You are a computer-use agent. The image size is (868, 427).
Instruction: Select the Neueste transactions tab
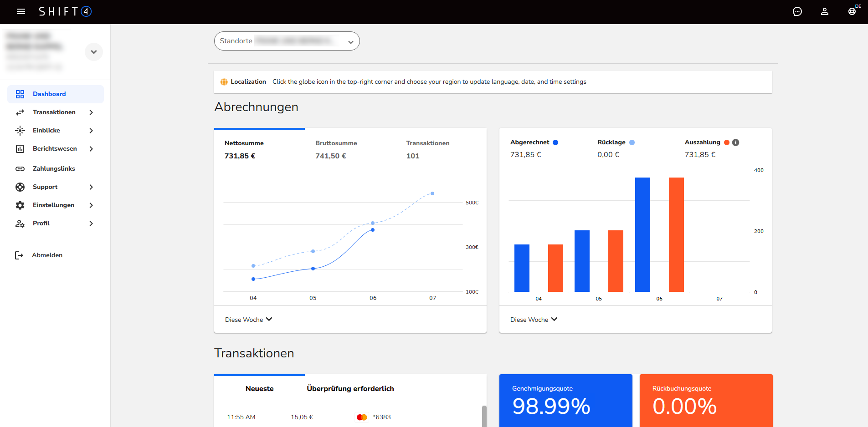[x=259, y=389]
